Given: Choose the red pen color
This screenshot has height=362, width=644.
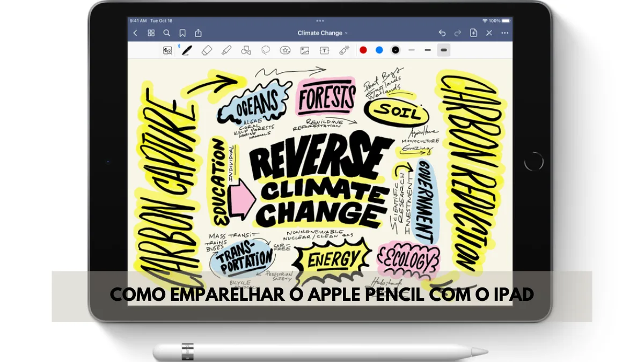Looking at the screenshot, I should tap(363, 50).
